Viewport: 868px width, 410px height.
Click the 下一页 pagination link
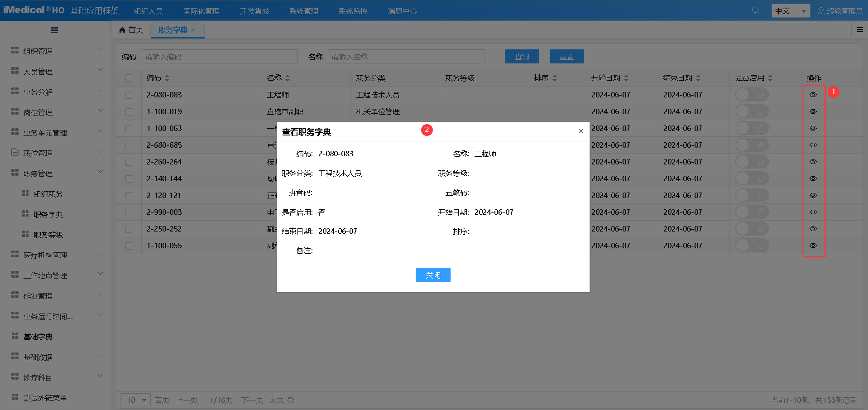(x=252, y=400)
